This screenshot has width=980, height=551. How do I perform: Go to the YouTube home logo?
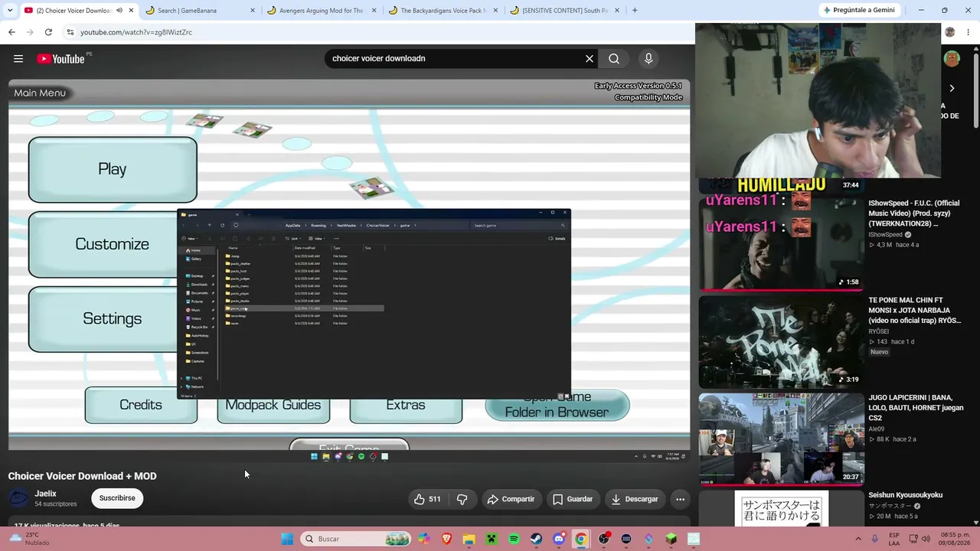pos(60,59)
